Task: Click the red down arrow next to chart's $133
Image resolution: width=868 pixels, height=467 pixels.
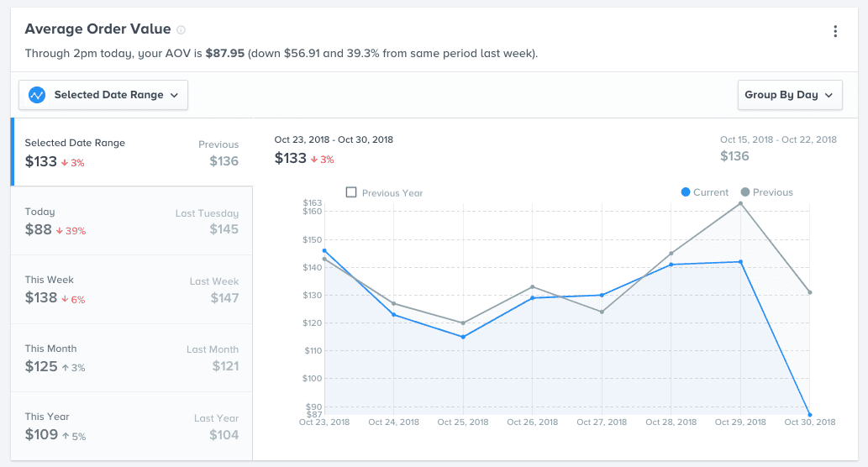Action: (x=313, y=160)
